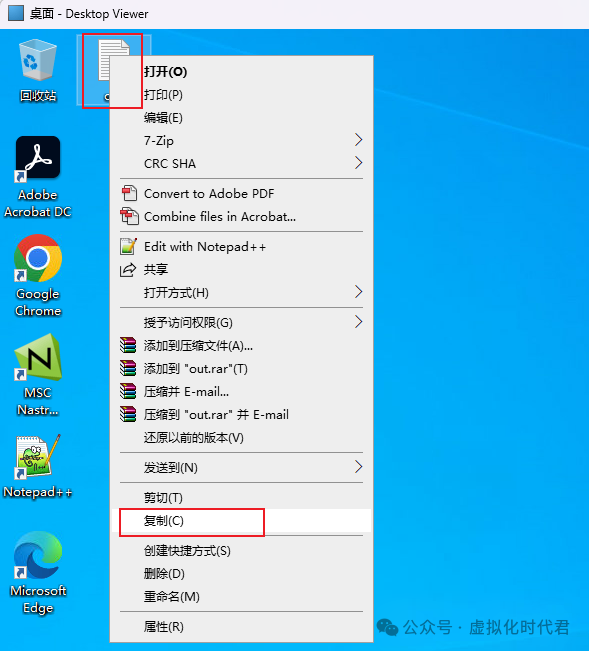Expand the 发送到(N) submenu arrow
The width and height of the screenshot is (589, 651).
pos(359,467)
